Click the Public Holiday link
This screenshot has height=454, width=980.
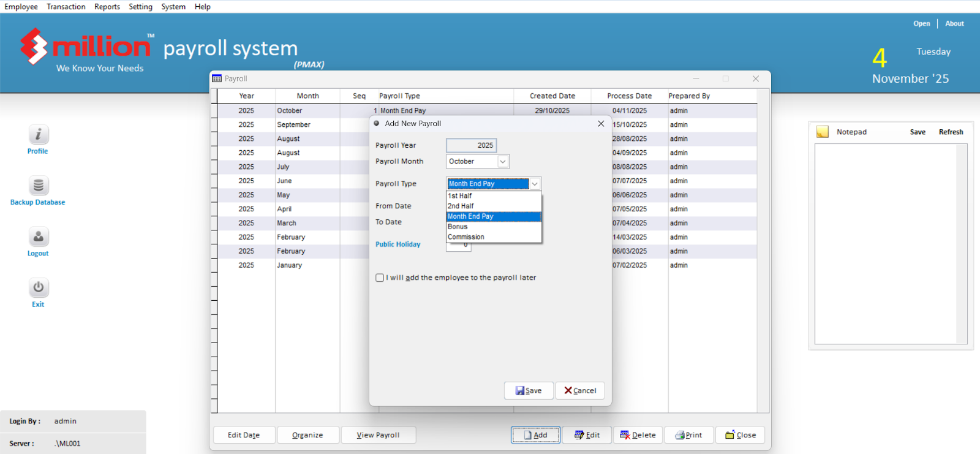click(398, 244)
